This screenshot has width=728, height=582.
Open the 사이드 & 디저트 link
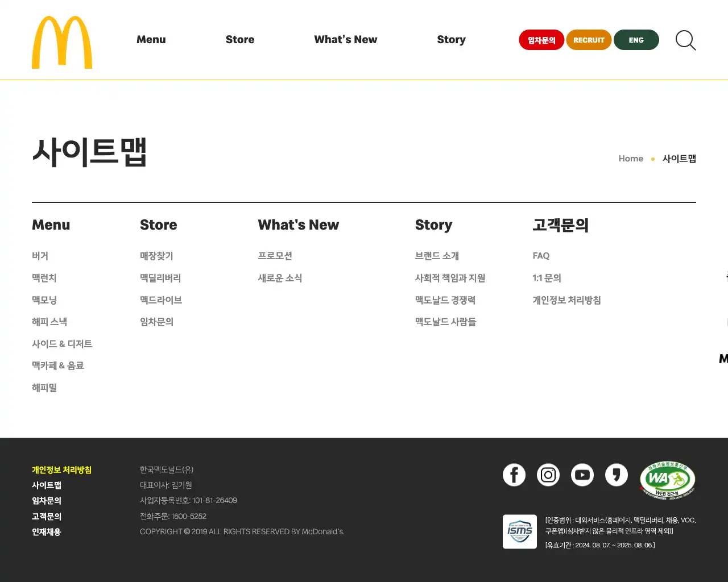[62, 344]
